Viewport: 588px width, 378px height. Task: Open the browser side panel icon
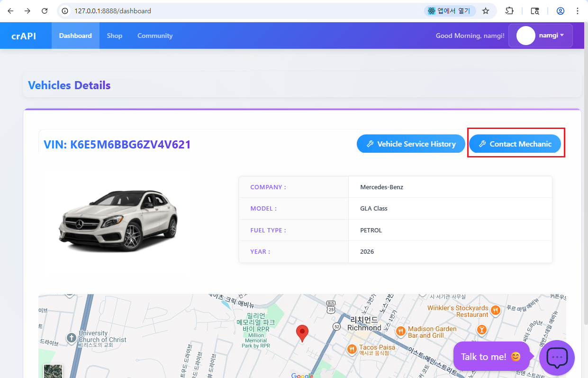[x=535, y=11]
